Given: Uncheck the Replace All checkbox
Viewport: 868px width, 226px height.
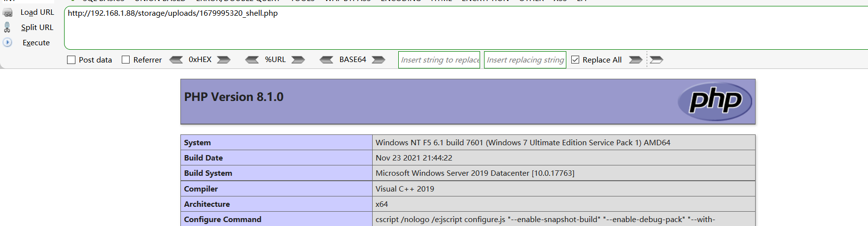Looking at the screenshot, I should click(x=575, y=60).
